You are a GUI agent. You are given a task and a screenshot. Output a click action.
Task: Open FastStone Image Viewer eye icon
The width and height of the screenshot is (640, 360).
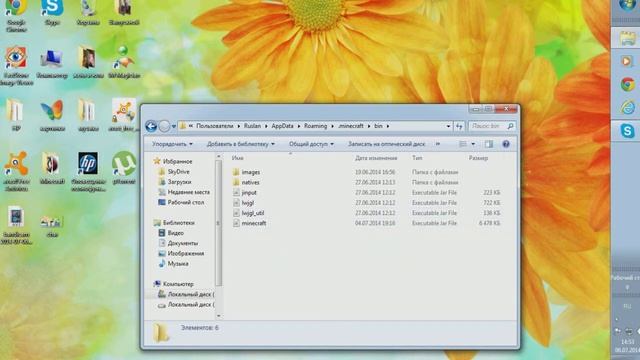(x=16, y=58)
